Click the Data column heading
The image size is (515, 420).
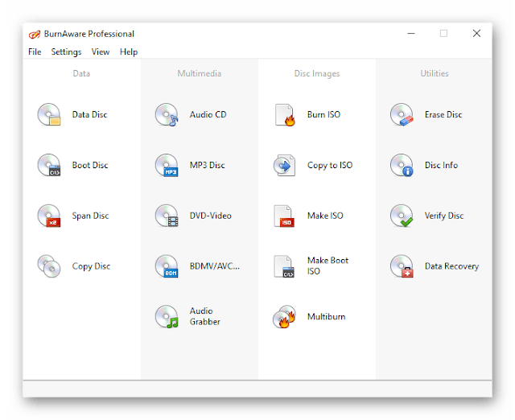pos(81,73)
